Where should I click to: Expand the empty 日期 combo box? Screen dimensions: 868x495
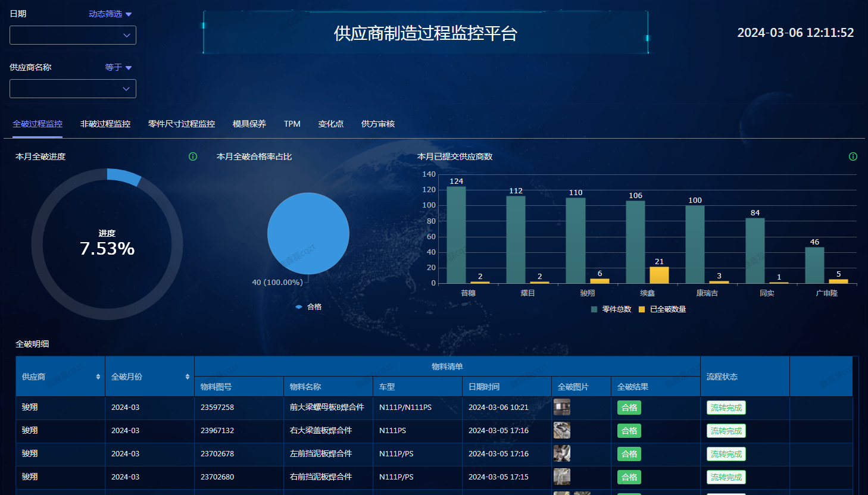click(73, 35)
